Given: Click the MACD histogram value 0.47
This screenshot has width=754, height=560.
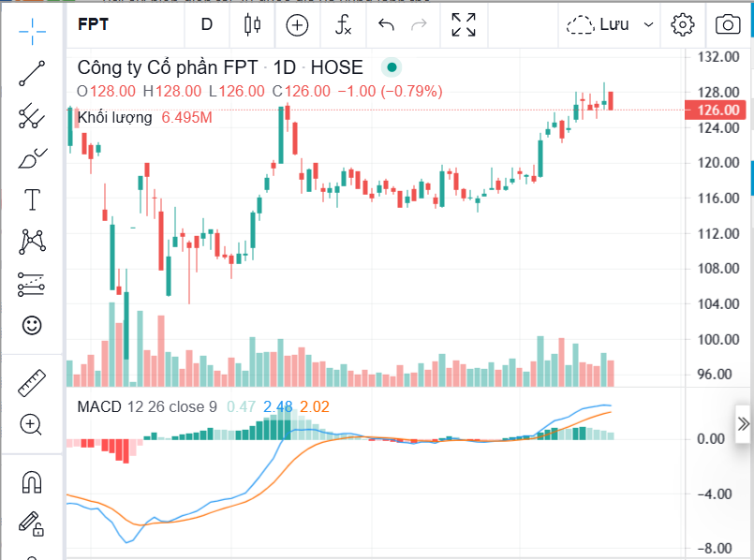Looking at the screenshot, I should tap(242, 407).
